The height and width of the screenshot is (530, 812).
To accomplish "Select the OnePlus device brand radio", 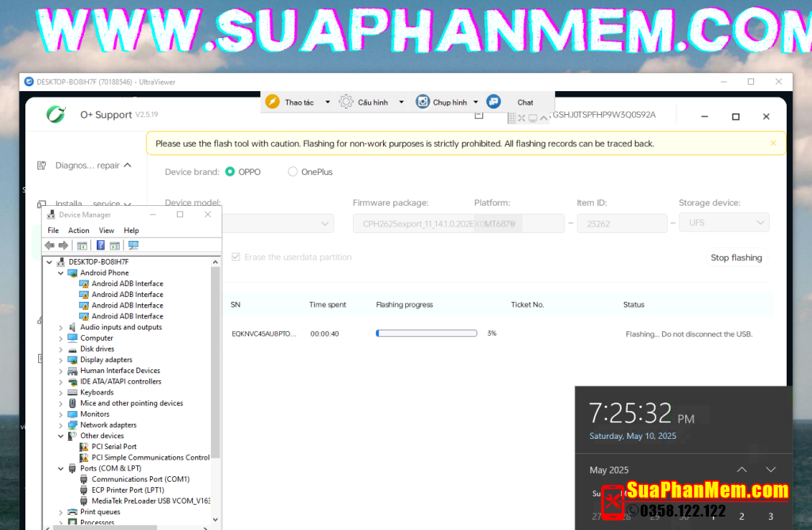I will (293, 172).
